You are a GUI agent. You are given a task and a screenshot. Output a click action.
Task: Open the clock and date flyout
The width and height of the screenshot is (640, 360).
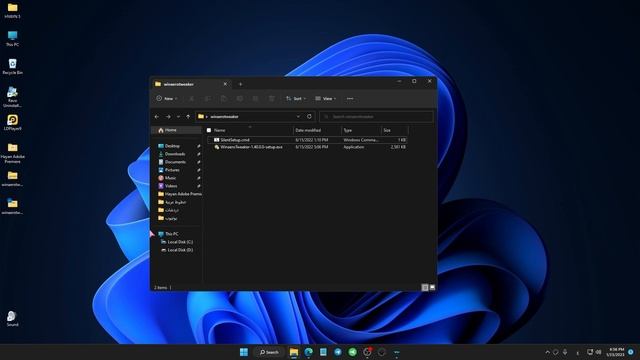tap(616, 352)
